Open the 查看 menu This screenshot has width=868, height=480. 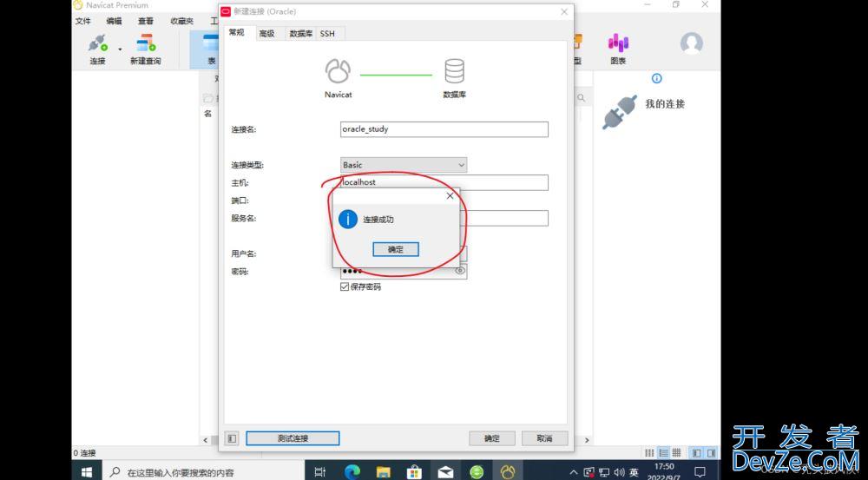click(x=146, y=21)
